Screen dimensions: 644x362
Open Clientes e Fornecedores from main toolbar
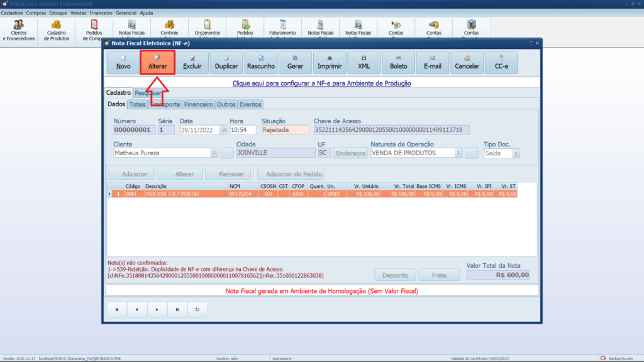[x=19, y=30]
